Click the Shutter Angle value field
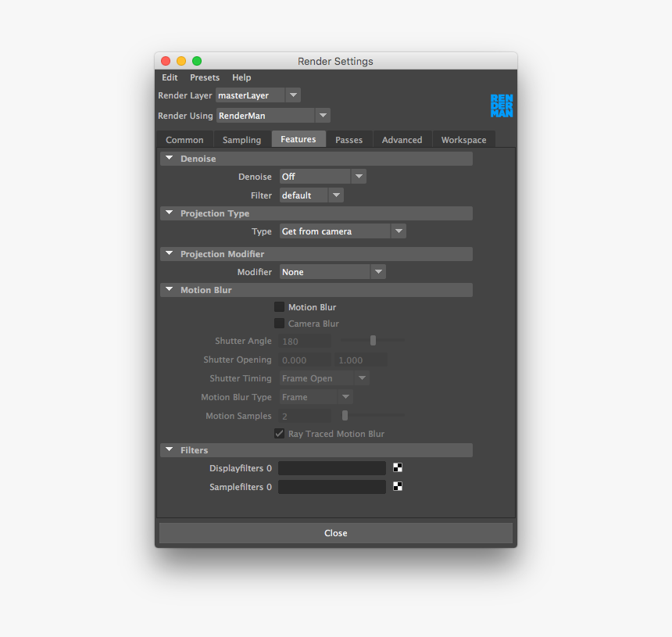This screenshot has height=637, width=672. [306, 342]
